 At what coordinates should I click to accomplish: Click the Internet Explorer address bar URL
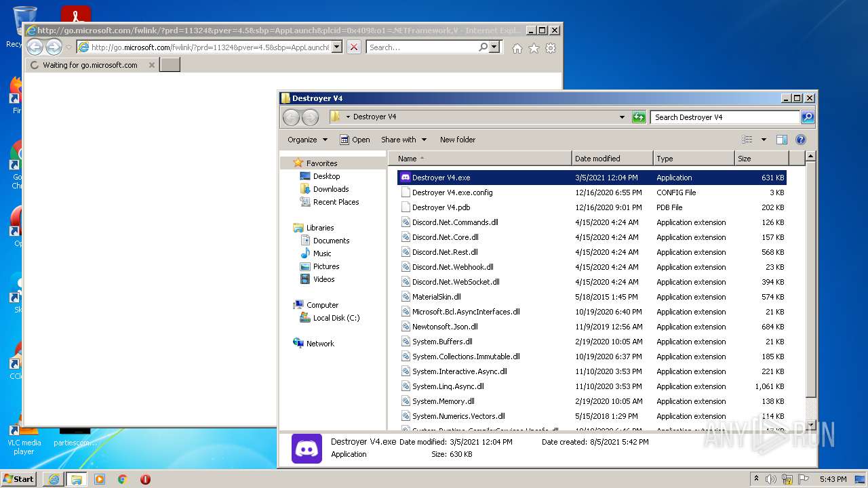pyautogui.click(x=210, y=47)
